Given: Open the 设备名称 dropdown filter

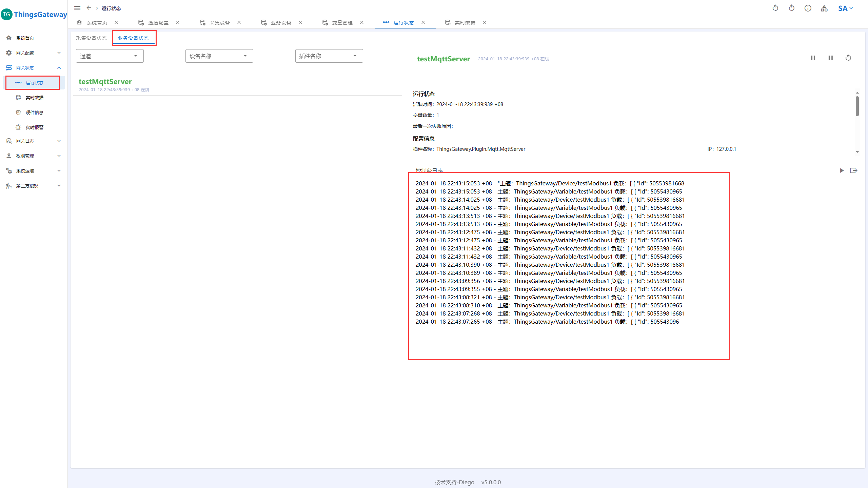Looking at the screenshot, I should point(219,56).
